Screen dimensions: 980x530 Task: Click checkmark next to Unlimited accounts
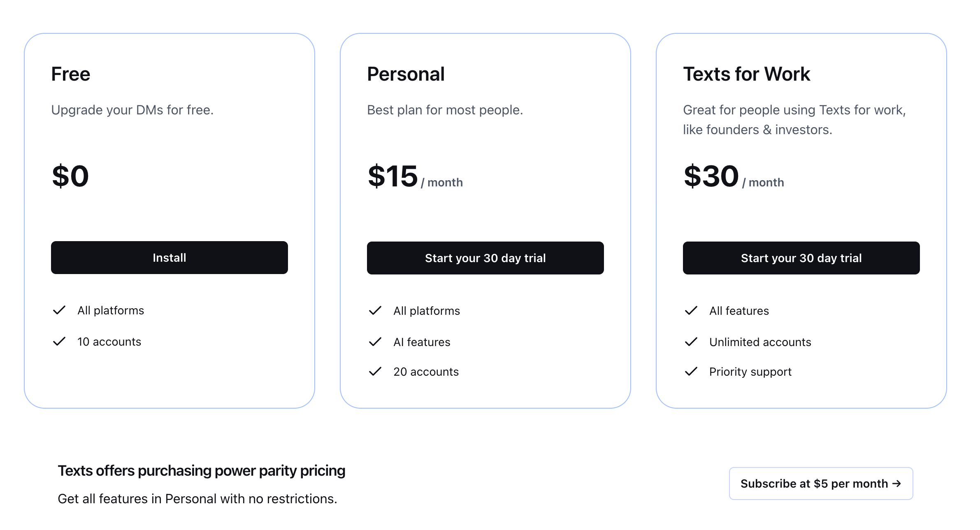point(691,342)
